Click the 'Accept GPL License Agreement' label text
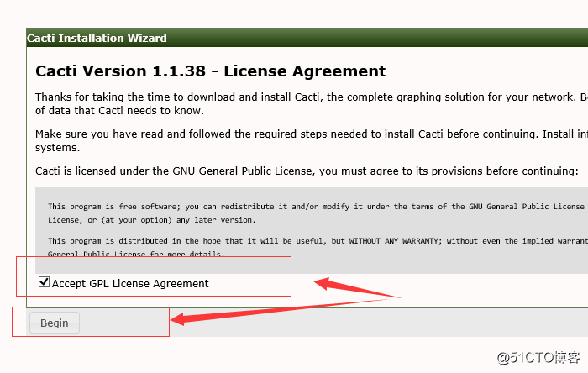588x373 pixels. (x=130, y=284)
